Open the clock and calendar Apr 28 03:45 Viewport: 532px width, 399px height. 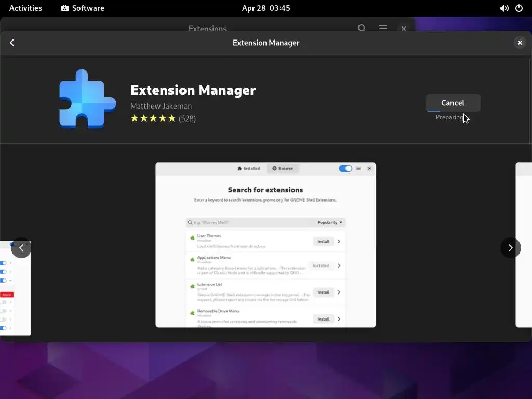pyautogui.click(x=266, y=8)
